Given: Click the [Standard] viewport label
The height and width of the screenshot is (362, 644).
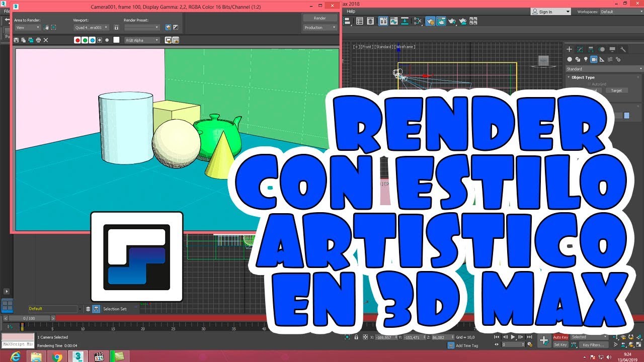Looking at the screenshot, I should [x=384, y=47].
